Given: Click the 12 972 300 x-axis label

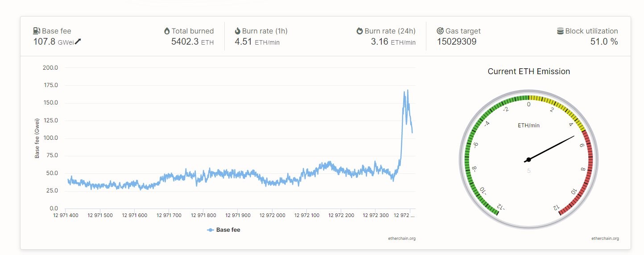Looking at the screenshot, I should (x=376, y=215).
